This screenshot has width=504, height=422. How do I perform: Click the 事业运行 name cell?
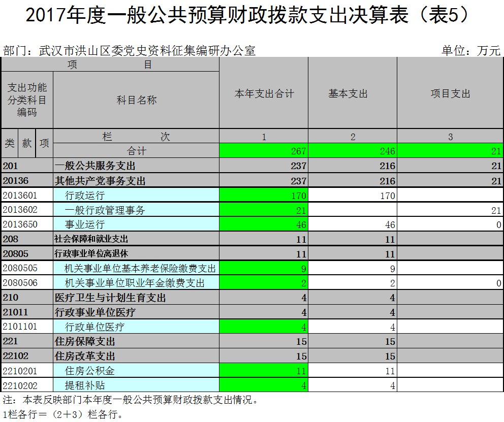[136, 224]
